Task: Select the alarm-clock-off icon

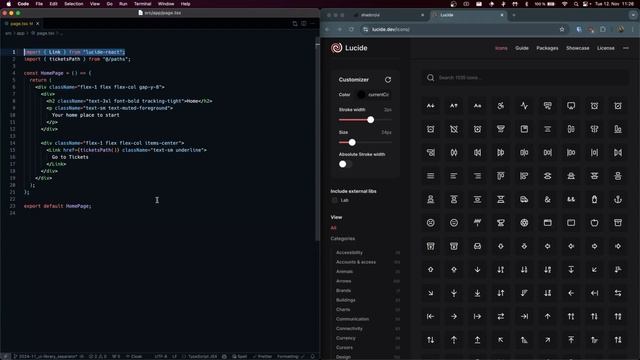Action: pos(454,129)
